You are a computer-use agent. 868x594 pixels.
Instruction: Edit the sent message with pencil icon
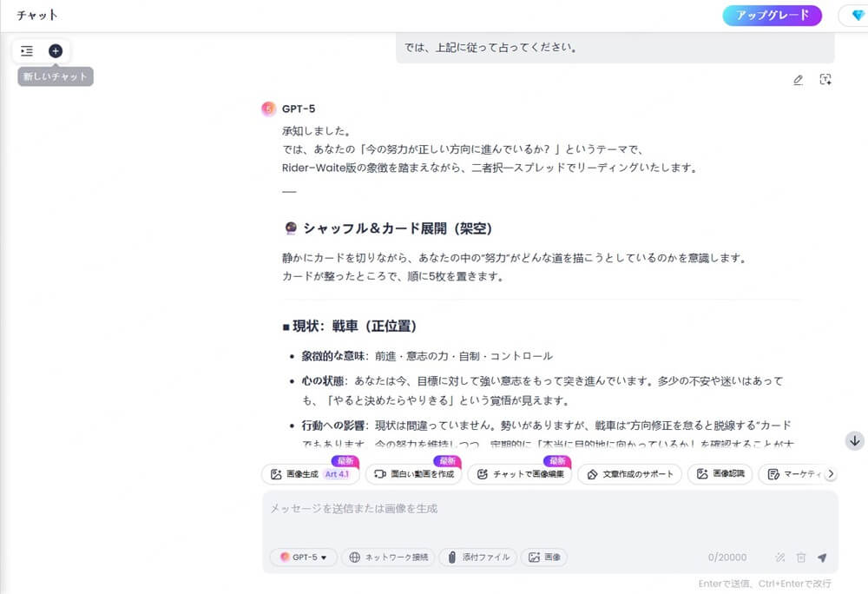tap(798, 80)
